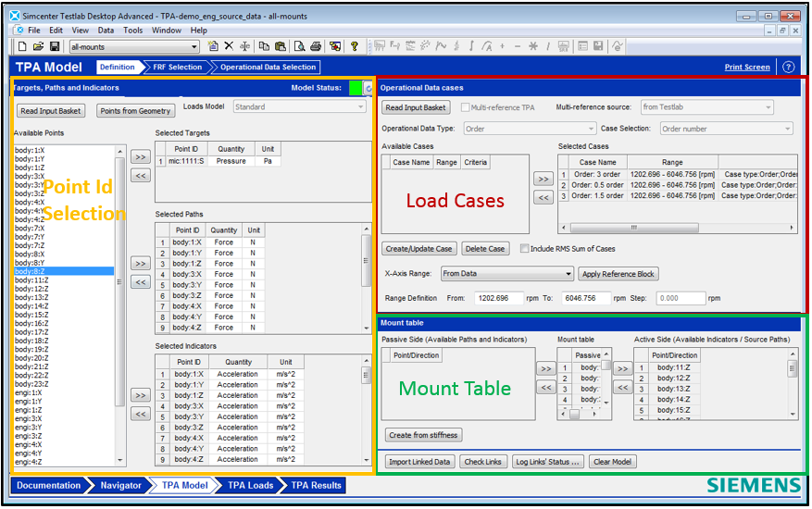Click the Step field showing 0.000
Image resolution: width=812 pixels, height=509 pixels.
coord(681,298)
